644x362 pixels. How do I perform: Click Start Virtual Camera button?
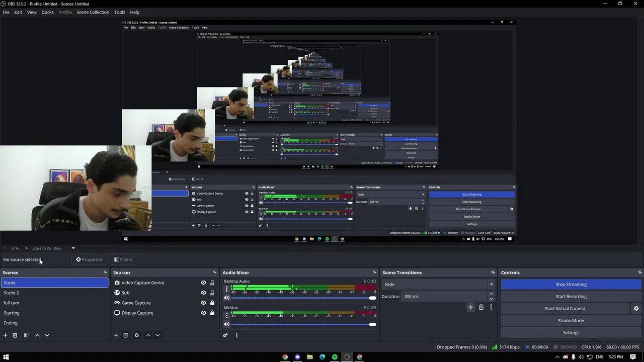(565, 309)
